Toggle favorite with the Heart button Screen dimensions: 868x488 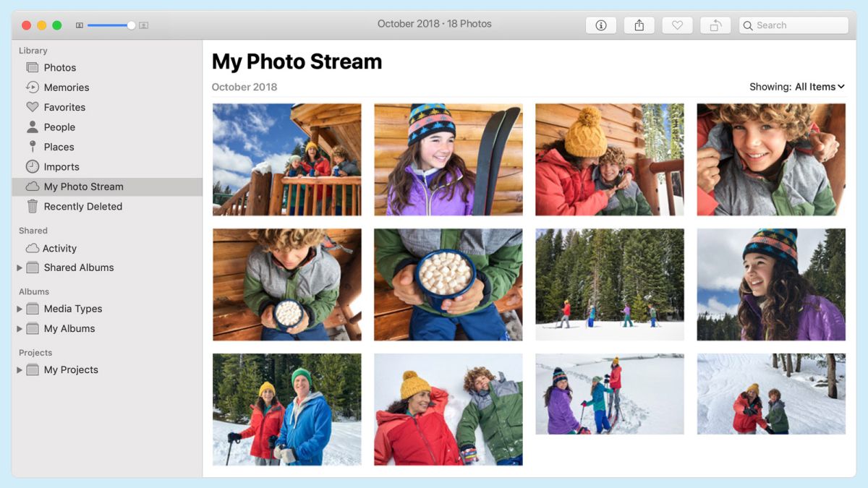tap(677, 24)
